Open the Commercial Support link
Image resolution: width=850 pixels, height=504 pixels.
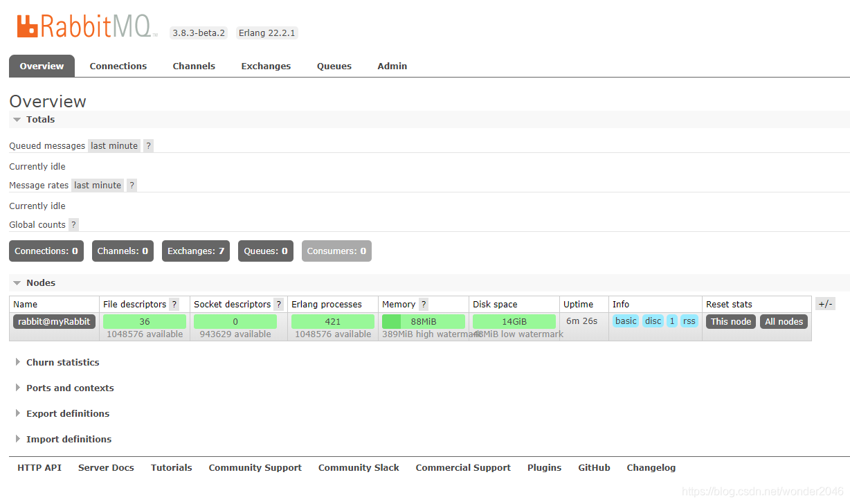[x=463, y=468]
